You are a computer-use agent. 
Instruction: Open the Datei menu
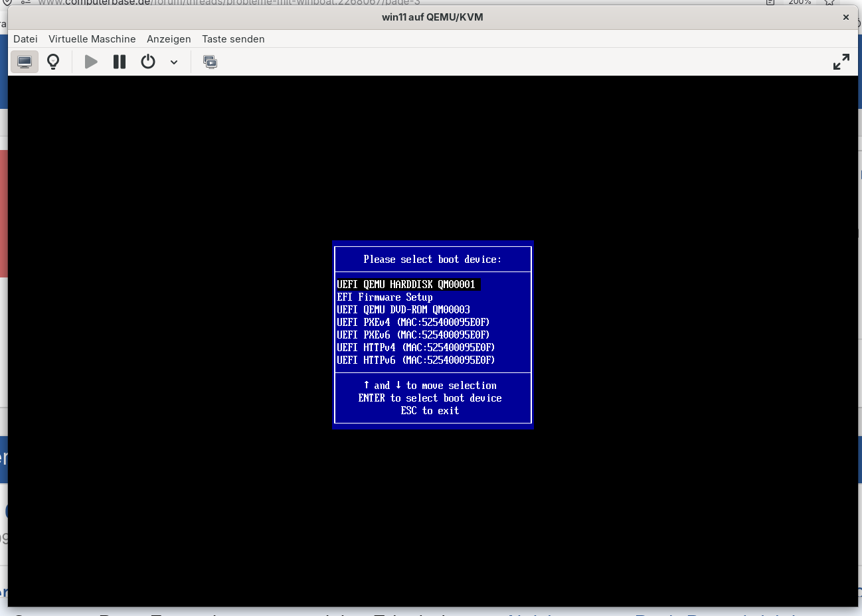25,39
